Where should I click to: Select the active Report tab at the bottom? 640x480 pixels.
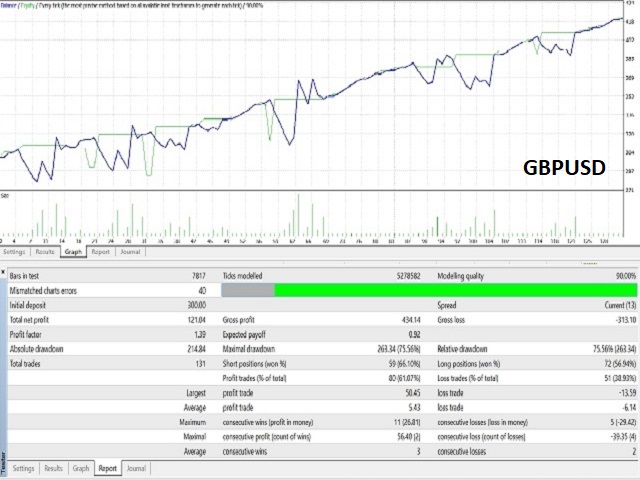[108, 468]
